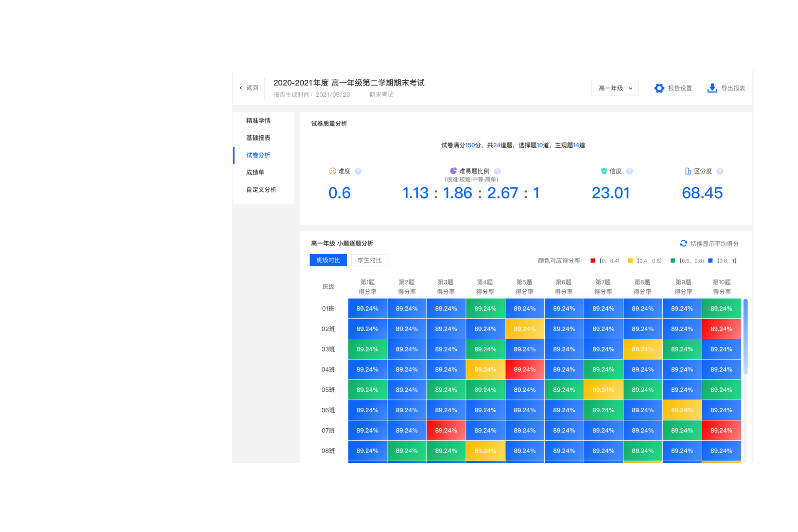Click the help icon beside 难易题比例
Image resolution: width=798 pixels, height=532 pixels.
pyautogui.click(x=497, y=172)
